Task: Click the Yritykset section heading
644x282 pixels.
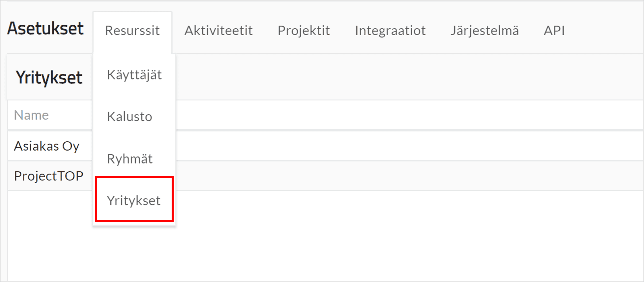Action: 49,77
